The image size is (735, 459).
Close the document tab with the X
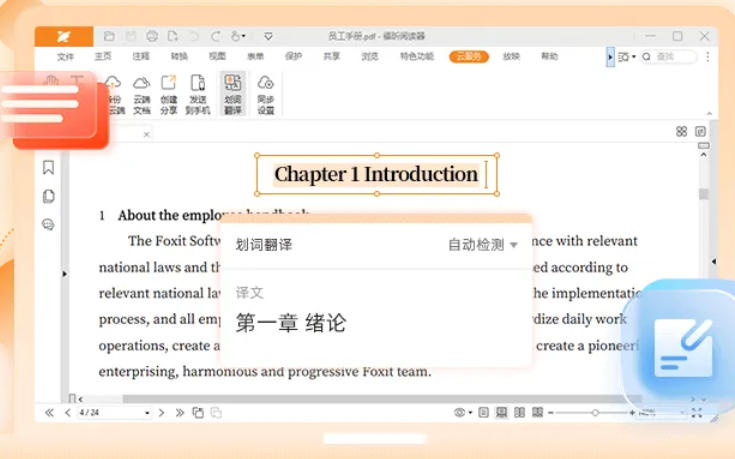pos(146,135)
